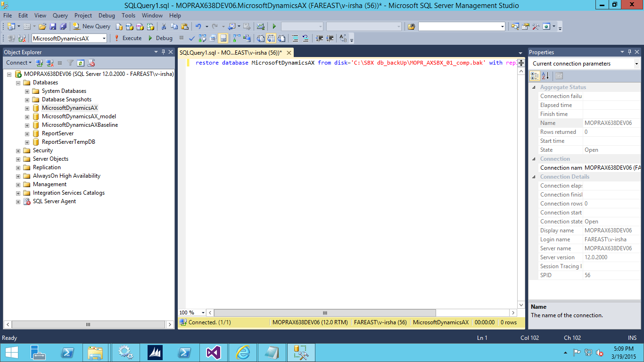Click the Parse checkmark icon
This screenshot has height=362, width=644.
point(192,38)
